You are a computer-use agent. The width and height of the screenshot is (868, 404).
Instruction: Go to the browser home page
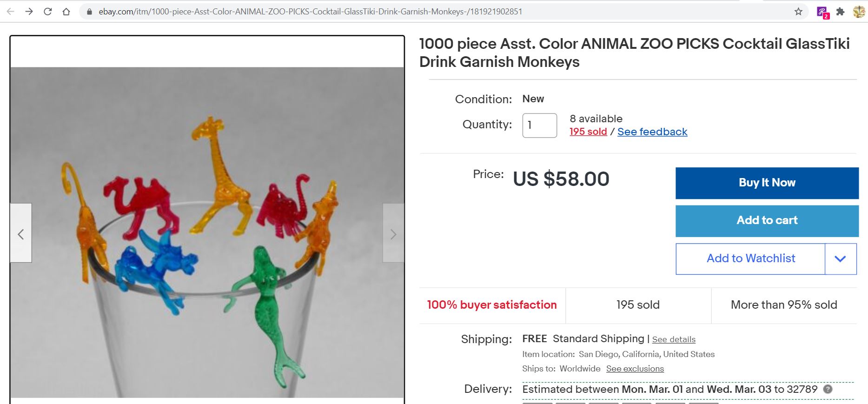point(66,12)
